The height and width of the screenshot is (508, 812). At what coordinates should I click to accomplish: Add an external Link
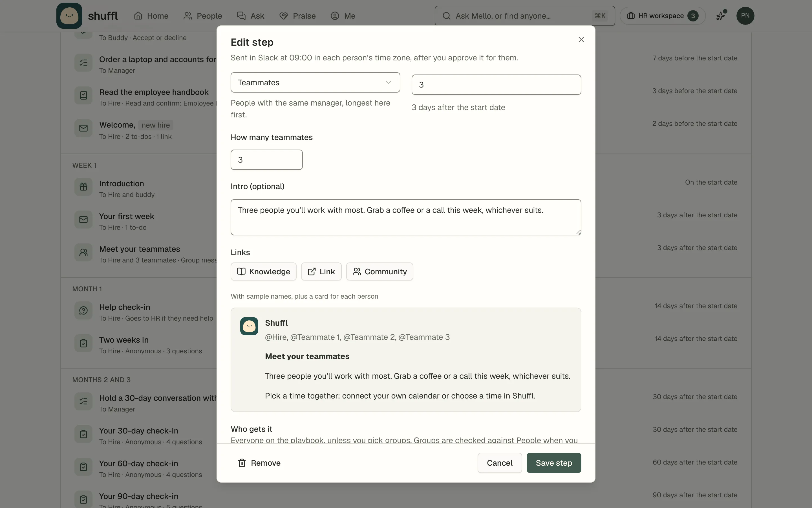[321, 271]
